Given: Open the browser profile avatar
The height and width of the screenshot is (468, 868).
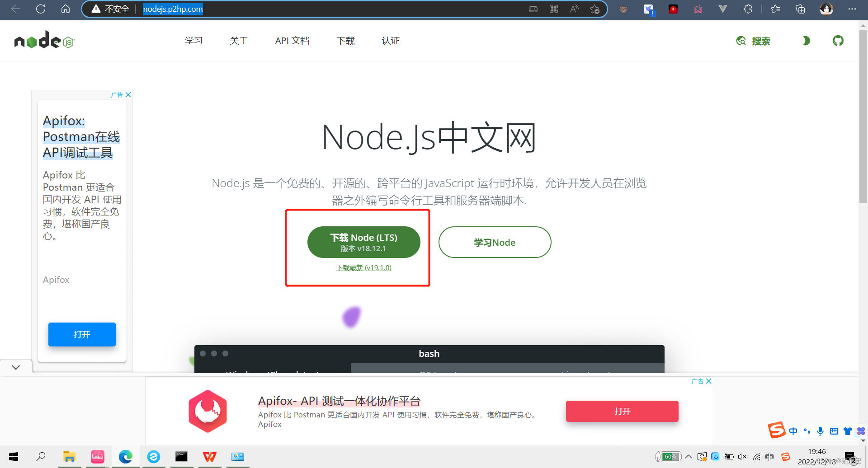Looking at the screenshot, I should tap(826, 9).
